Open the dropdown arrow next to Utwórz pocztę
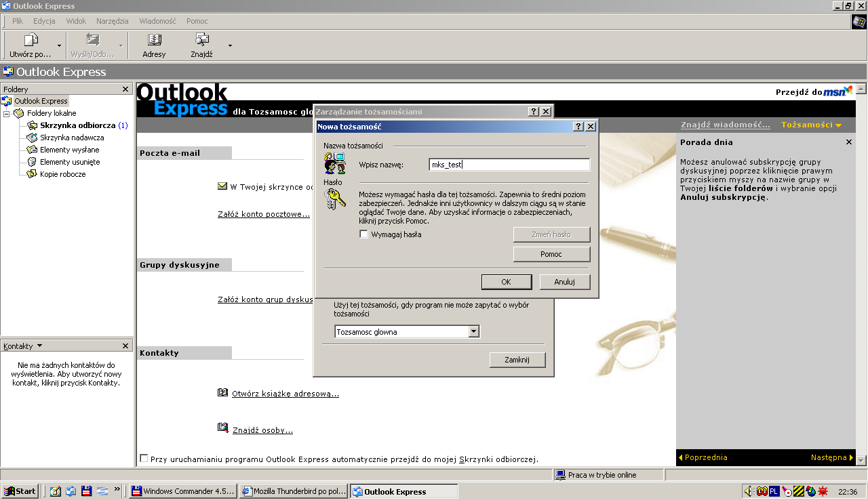Screen dimensions: 868x500 (59, 45)
